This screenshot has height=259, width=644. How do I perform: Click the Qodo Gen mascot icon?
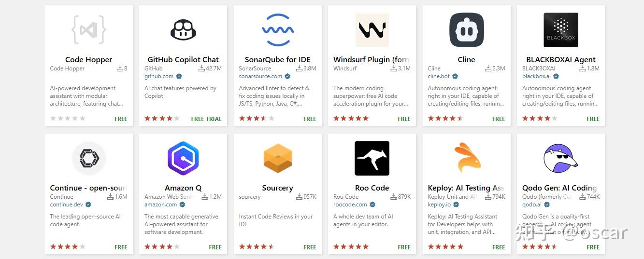(561, 158)
